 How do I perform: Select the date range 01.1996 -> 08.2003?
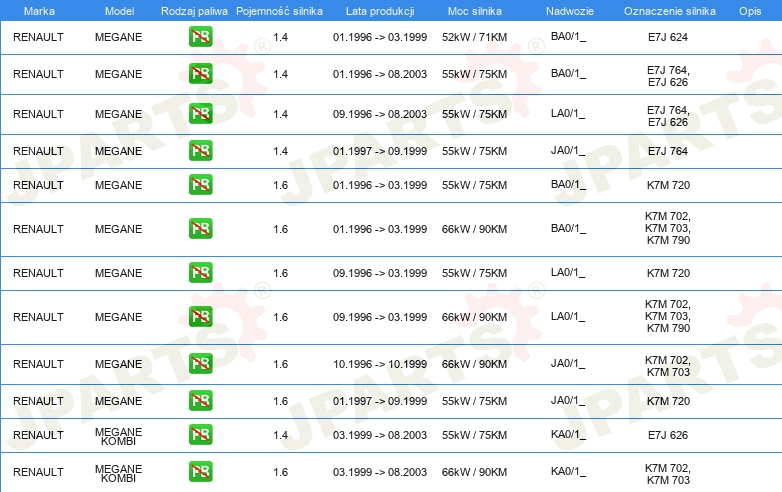point(380,74)
